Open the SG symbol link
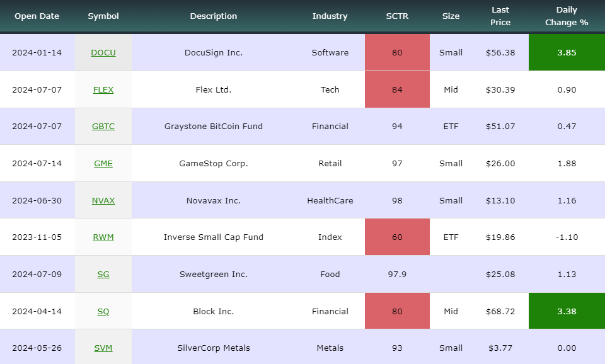Image resolution: width=605 pixels, height=364 pixels. 103,274
